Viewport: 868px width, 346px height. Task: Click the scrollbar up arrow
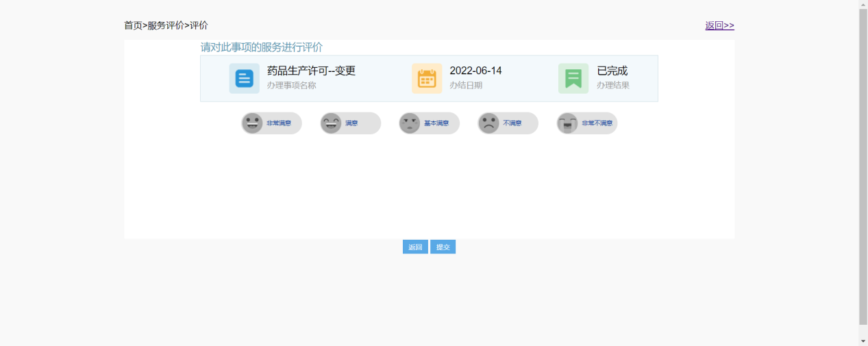pyautogui.click(x=863, y=4)
